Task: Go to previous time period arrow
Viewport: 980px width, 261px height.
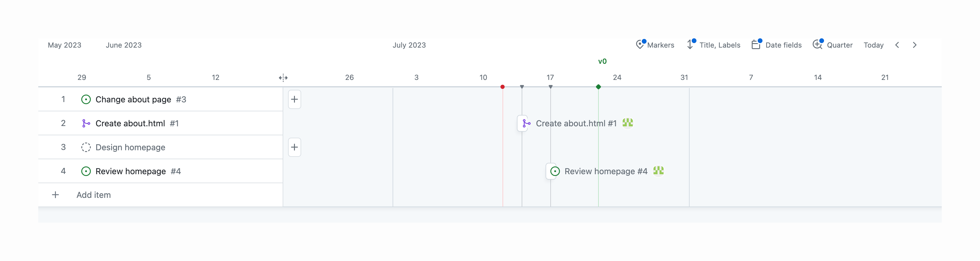Action: [897, 45]
